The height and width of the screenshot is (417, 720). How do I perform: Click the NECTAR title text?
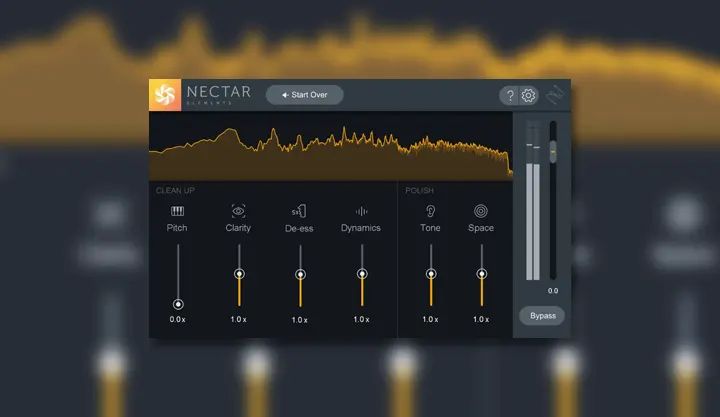pyautogui.click(x=219, y=92)
